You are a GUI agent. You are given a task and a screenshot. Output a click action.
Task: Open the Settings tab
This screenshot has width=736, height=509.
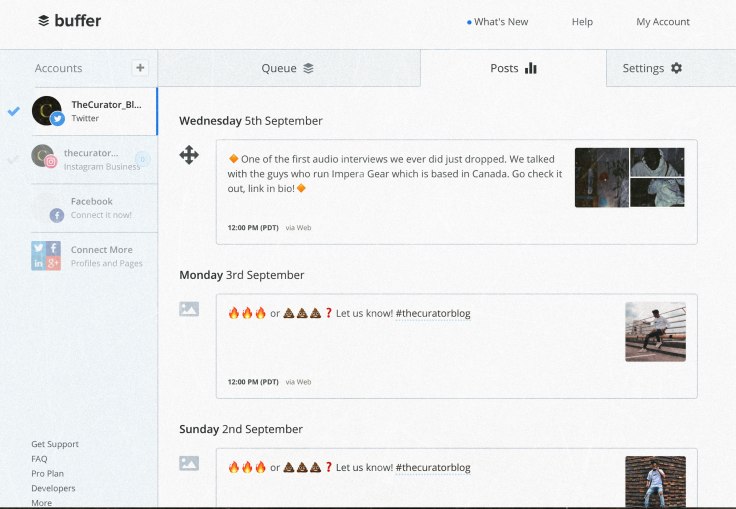[x=652, y=68]
